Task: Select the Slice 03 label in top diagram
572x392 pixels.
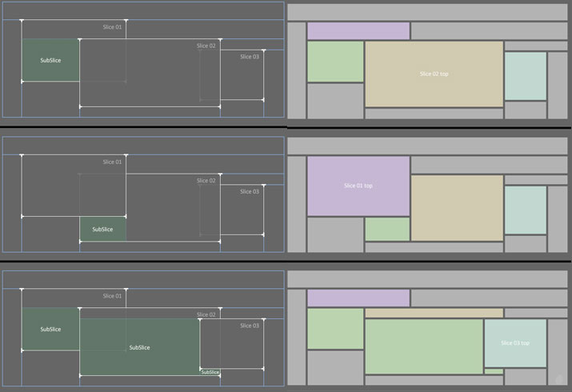Action: pos(250,57)
